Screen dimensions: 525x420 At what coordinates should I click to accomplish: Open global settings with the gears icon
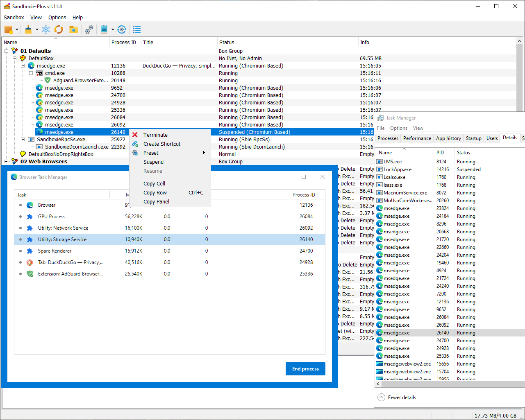click(x=89, y=29)
